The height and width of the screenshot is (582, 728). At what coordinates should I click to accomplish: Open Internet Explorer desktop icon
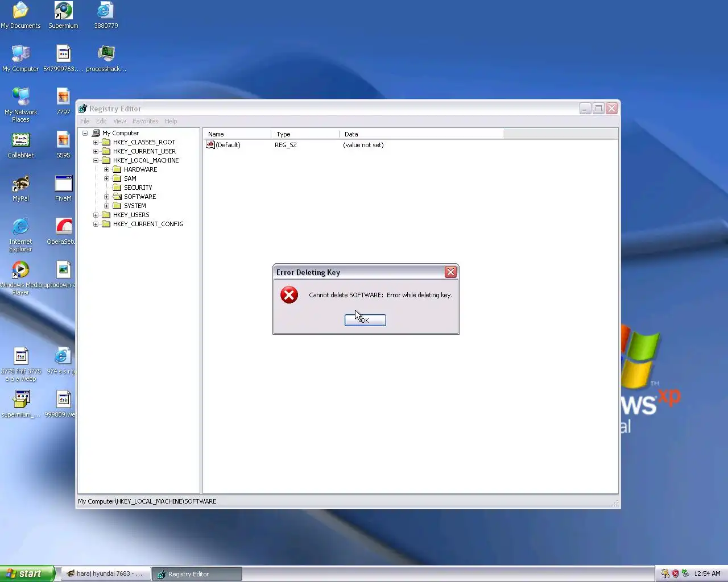20,235
